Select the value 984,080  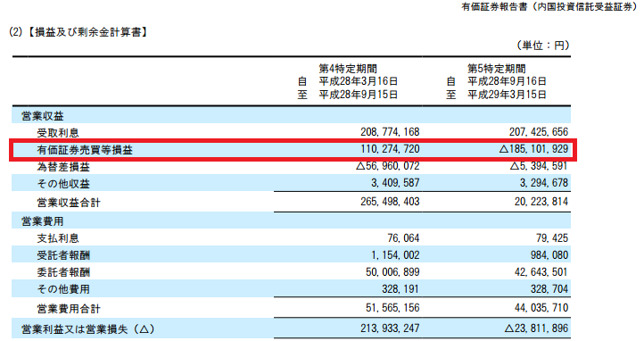pos(549,255)
